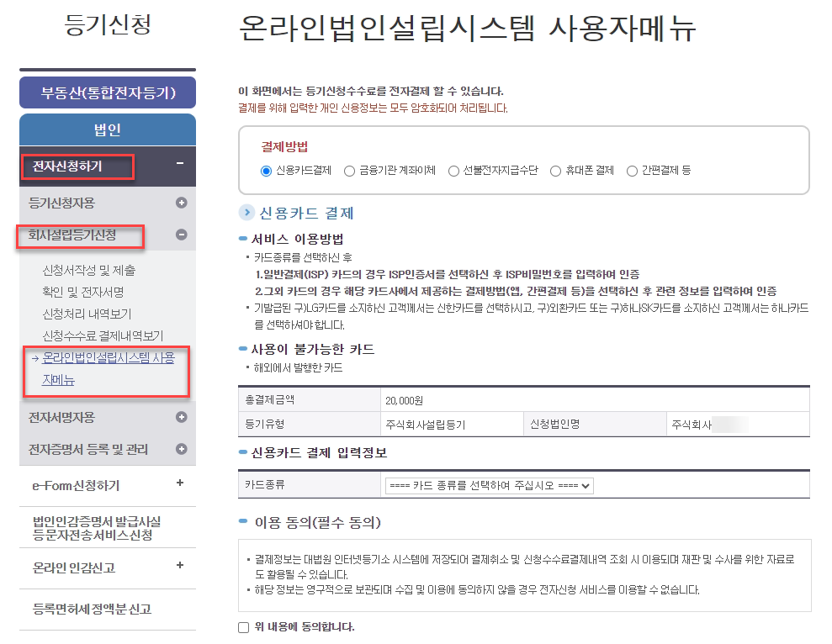832x644 pixels.
Task: Open 부동산(통합전자등기) section button
Action: [x=108, y=92]
